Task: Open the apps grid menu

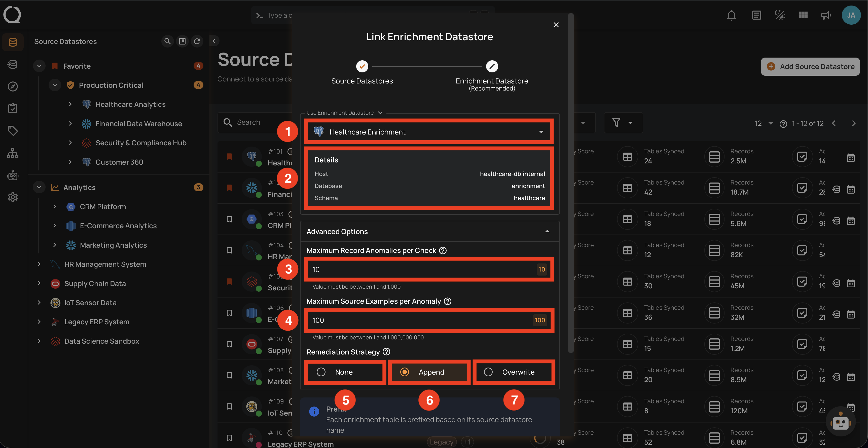Action: 803,15
